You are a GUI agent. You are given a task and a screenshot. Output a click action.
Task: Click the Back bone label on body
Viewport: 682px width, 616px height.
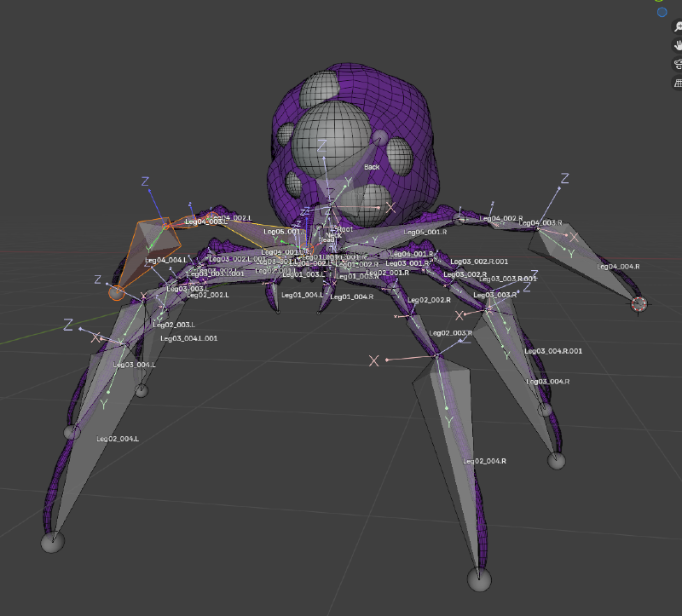click(x=372, y=167)
